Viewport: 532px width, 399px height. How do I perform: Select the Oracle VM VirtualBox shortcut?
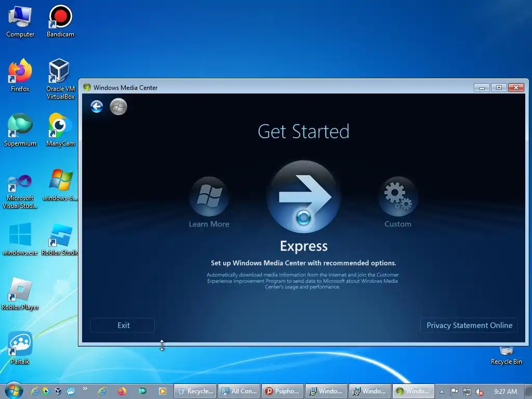coord(60,79)
